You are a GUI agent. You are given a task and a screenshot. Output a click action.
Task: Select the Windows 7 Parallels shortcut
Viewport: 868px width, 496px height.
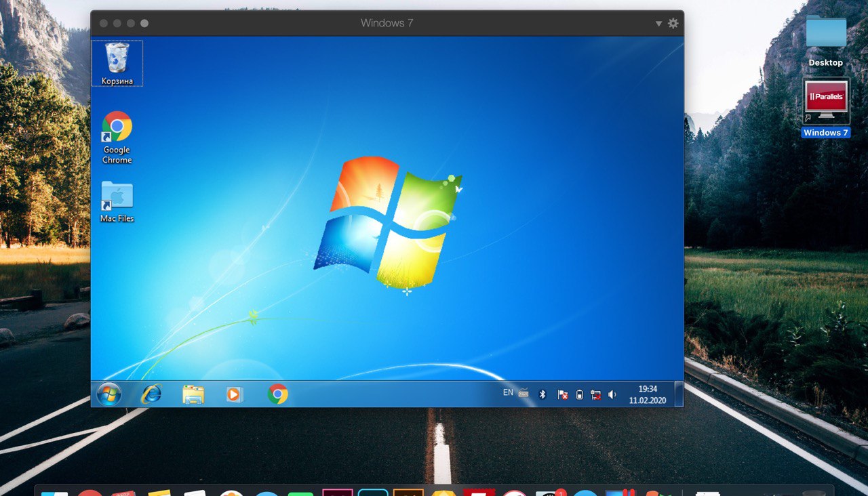826,108
